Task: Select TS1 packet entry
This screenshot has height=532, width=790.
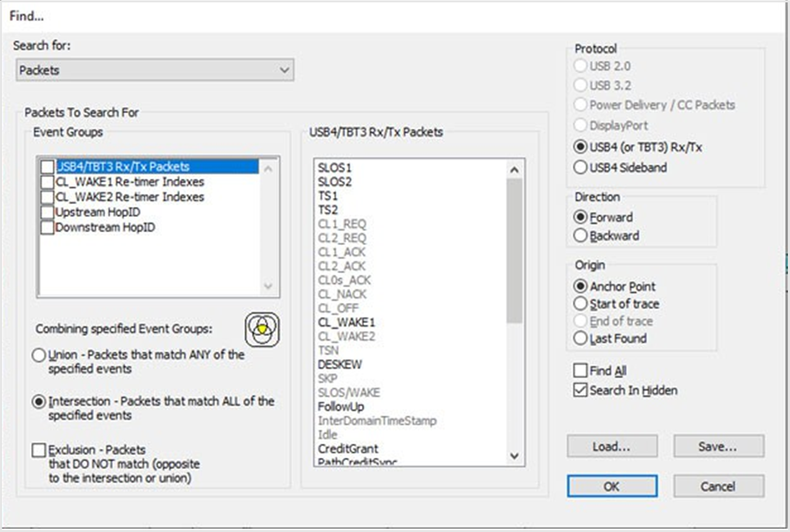Action: 328,196
